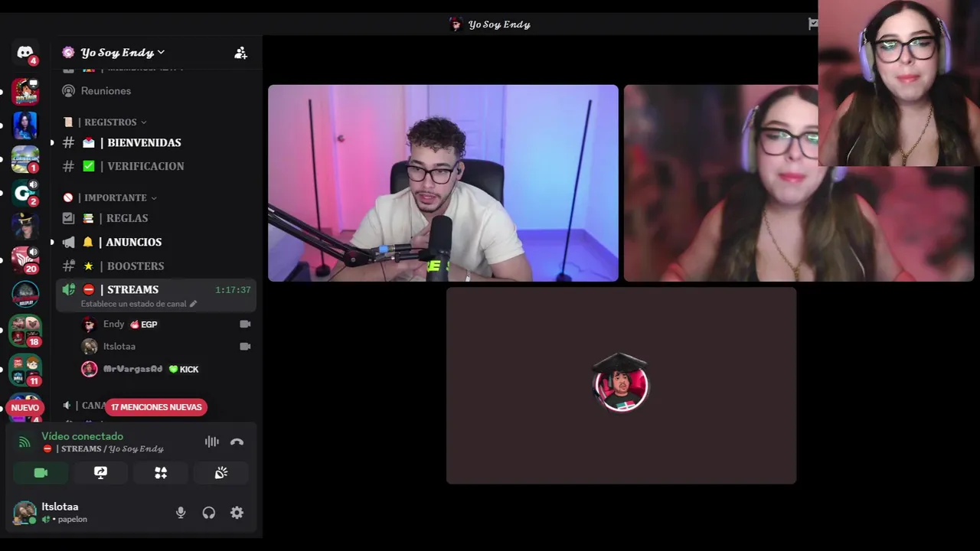Click the NUEVO unread badge
980x551 pixels.
coord(24,407)
